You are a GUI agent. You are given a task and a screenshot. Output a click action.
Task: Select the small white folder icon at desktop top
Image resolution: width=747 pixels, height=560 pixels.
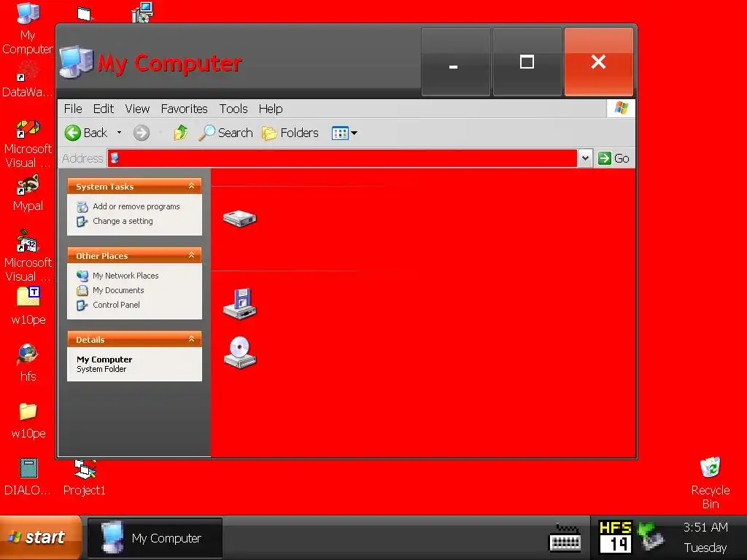coord(85,13)
